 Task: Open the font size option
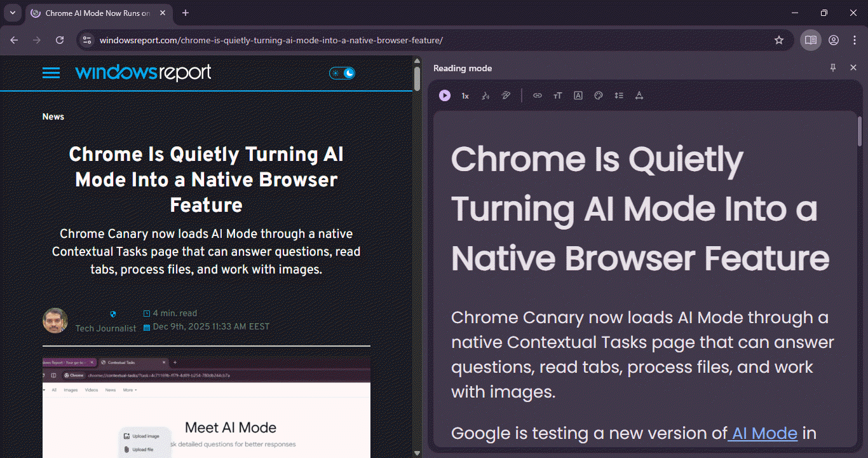558,95
